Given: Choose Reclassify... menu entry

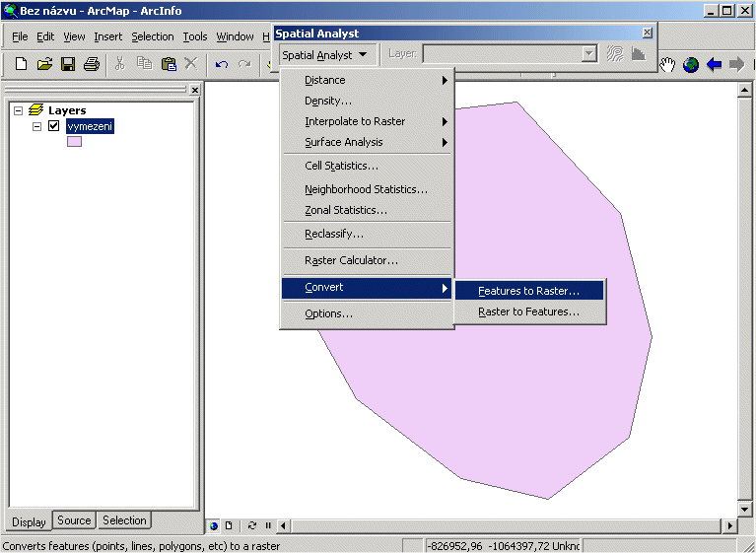Looking at the screenshot, I should [x=367, y=235].
